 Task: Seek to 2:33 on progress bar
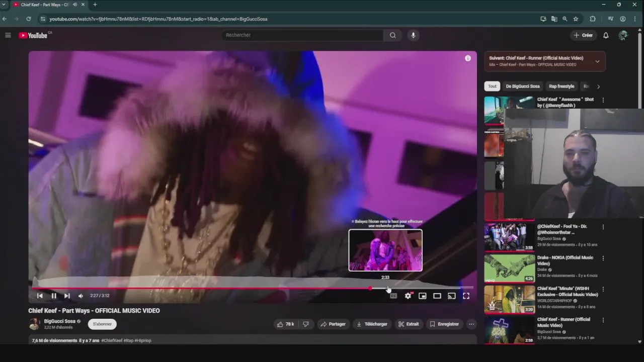385,288
